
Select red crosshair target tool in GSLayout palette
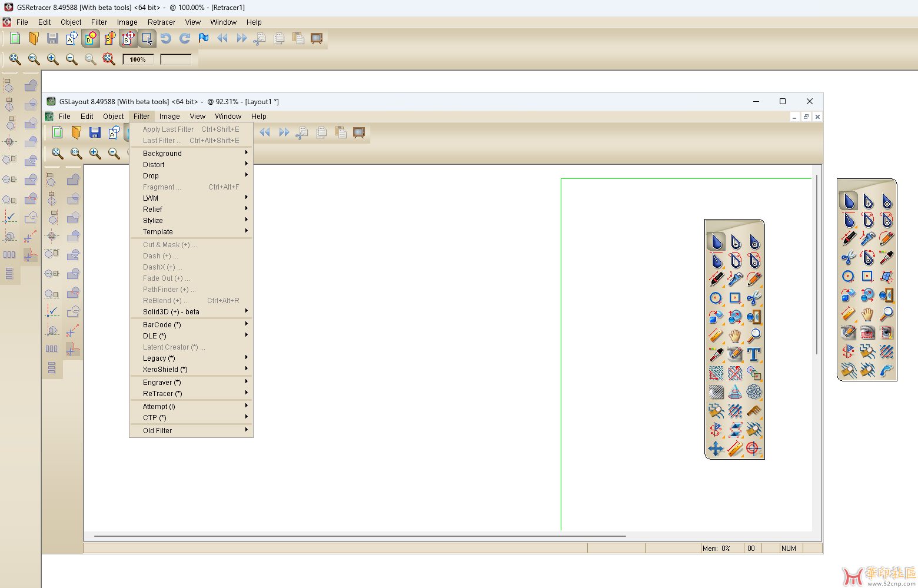[753, 449]
